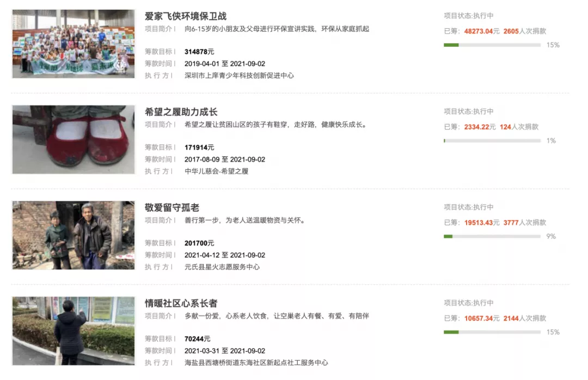The height and width of the screenshot is (380, 588).
Task: Click the 1% progress bar for 希望之履助力成长
Action: (492, 140)
